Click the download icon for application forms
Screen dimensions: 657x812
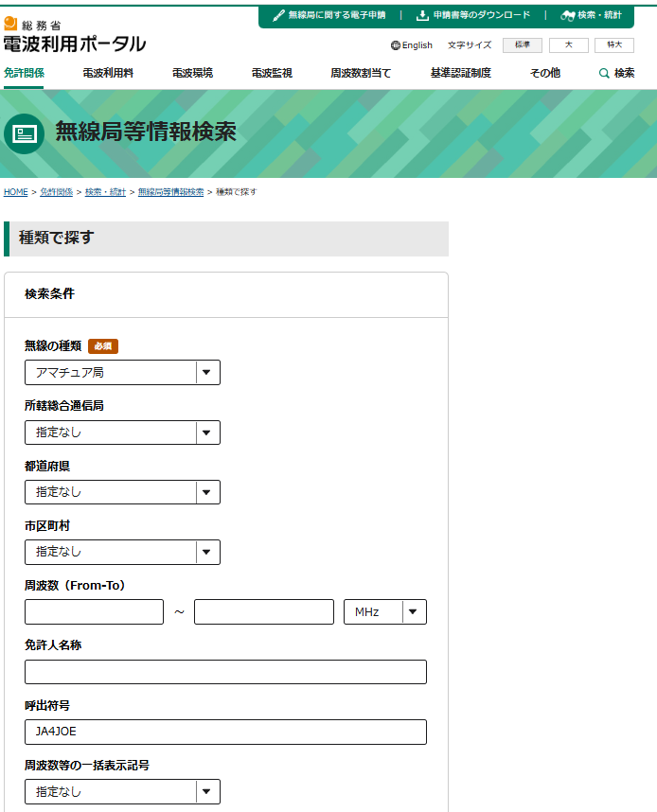422,15
